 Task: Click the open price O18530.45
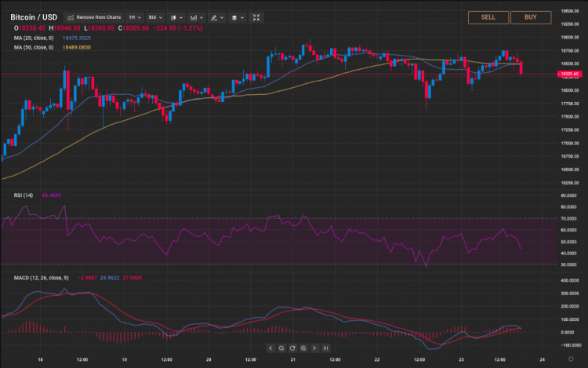[29, 28]
